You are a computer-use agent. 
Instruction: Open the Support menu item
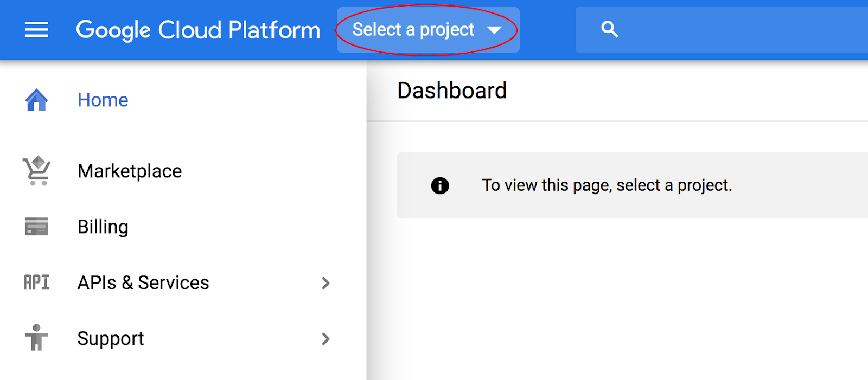pos(111,339)
